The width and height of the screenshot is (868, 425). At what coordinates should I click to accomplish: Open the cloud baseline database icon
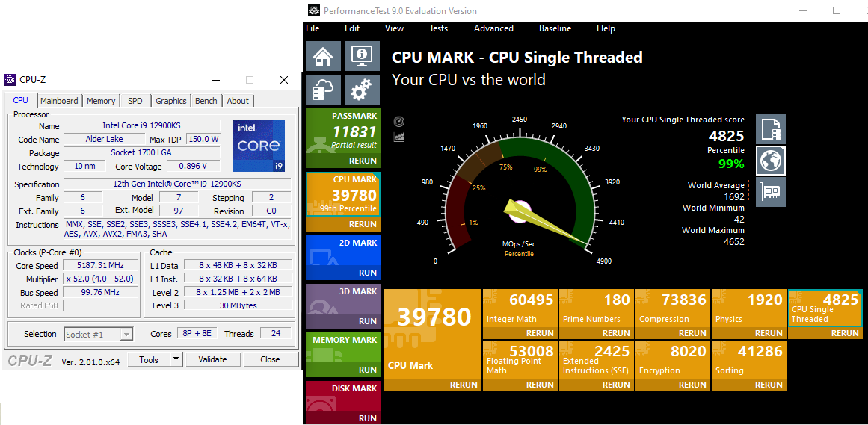(x=324, y=90)
